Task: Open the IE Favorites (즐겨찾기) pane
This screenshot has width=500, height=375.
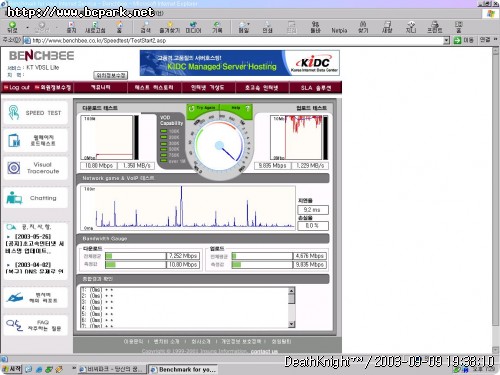Action: (170, 27)
